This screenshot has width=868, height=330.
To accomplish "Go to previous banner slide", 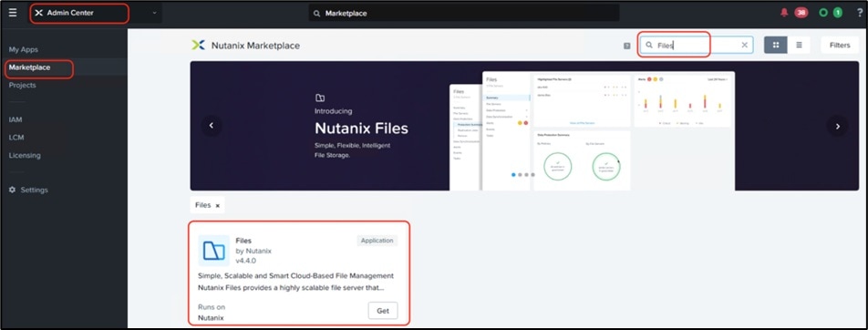I will pos(211,126).
